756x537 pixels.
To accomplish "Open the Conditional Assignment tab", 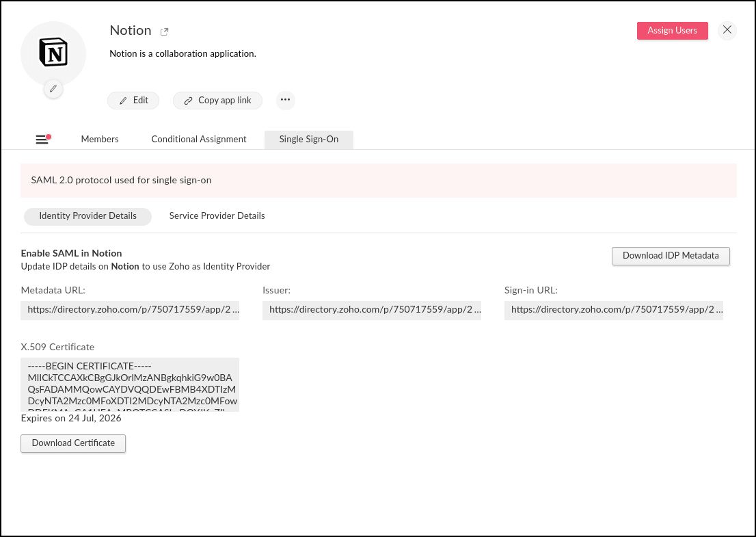I will coord(199,140).
